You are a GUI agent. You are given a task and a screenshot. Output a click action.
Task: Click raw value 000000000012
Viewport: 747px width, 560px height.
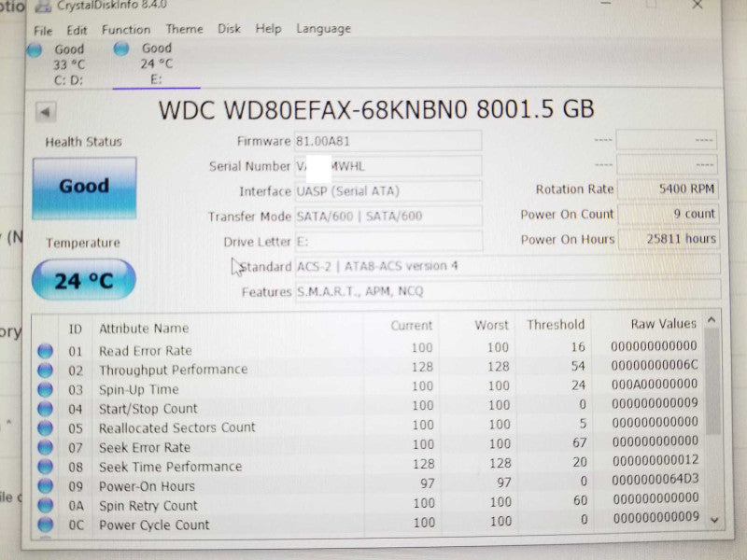[655, 460]
